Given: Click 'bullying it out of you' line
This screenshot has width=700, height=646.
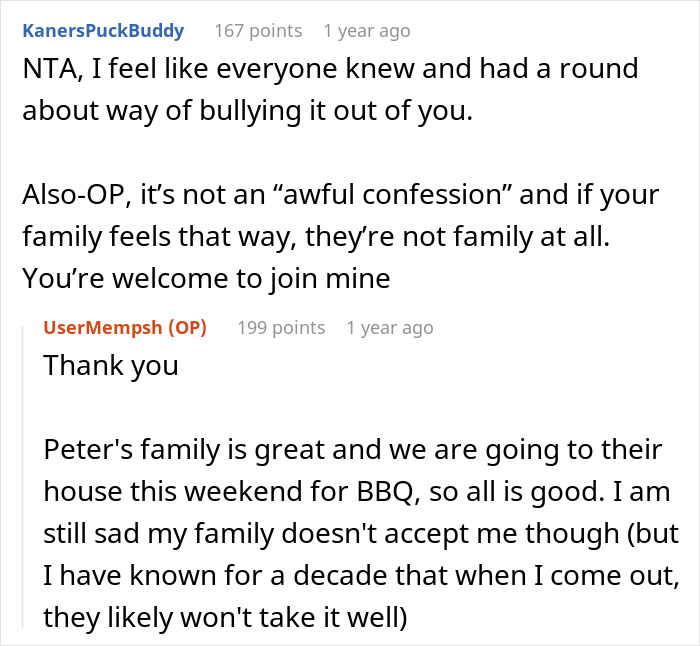Looking at the screenshot, I should pos(246,109).
